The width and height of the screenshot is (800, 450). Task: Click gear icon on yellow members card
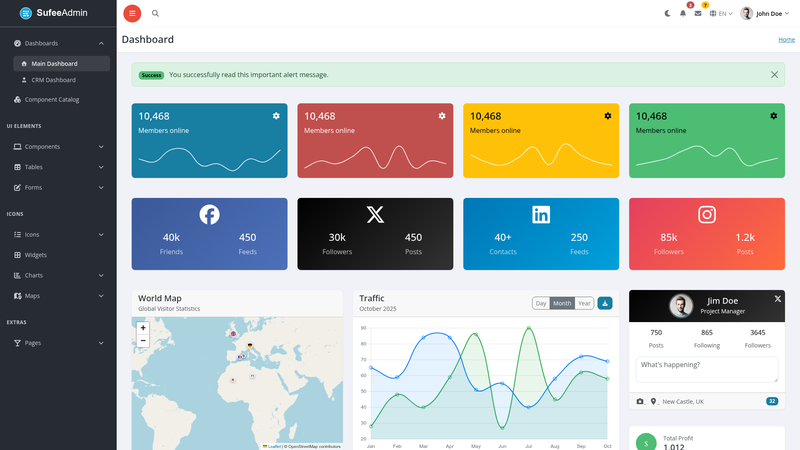pos(608,116)
